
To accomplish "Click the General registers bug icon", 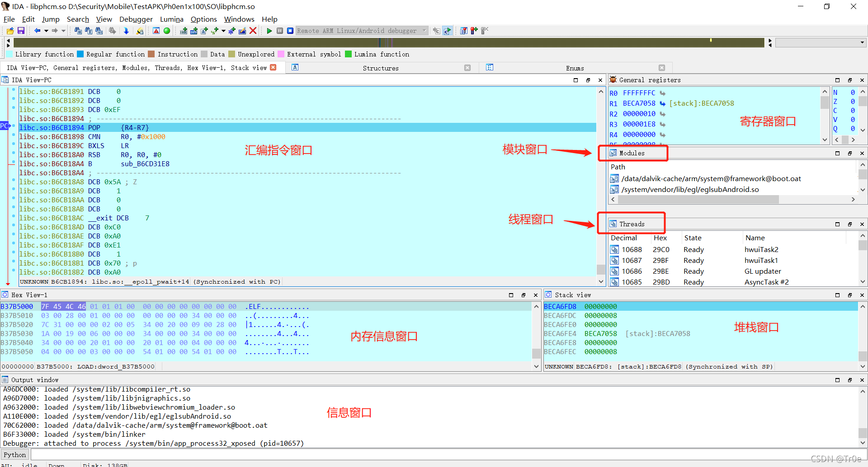I will [x=613, y=79].
